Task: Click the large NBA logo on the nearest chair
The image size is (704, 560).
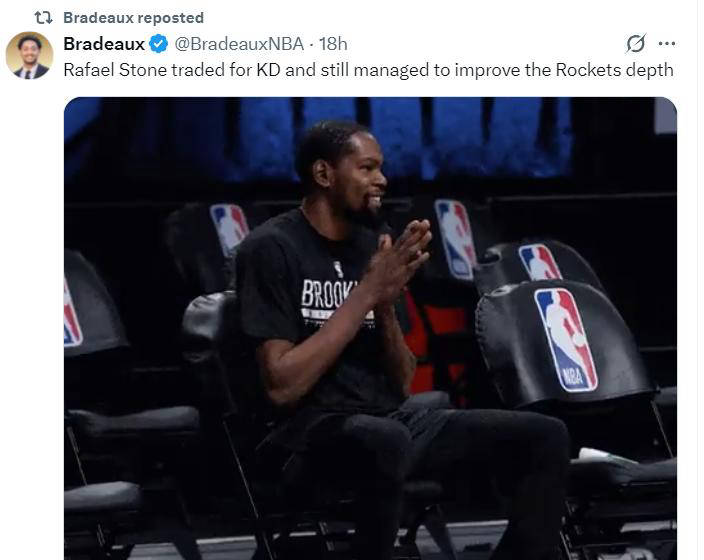Action: point(565,340)
